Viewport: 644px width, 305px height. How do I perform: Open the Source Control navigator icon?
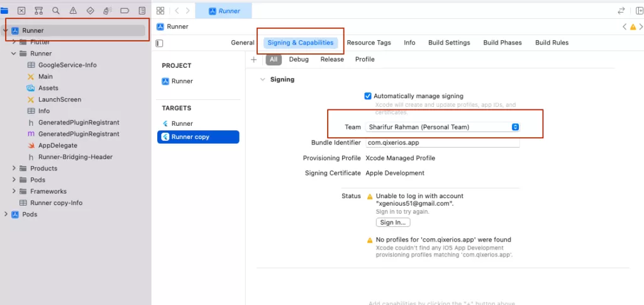21,11
